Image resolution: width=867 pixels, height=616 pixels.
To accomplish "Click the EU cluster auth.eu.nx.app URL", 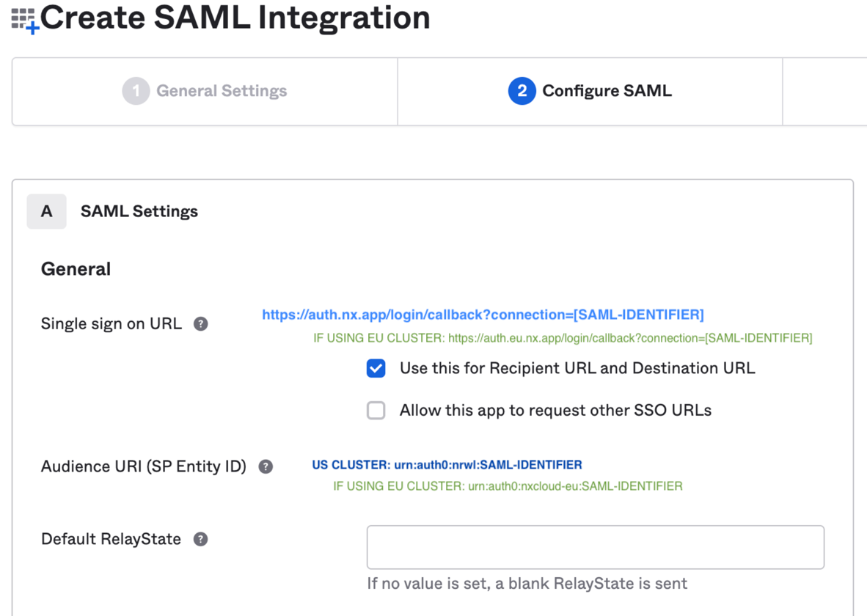I will [629, 338].
